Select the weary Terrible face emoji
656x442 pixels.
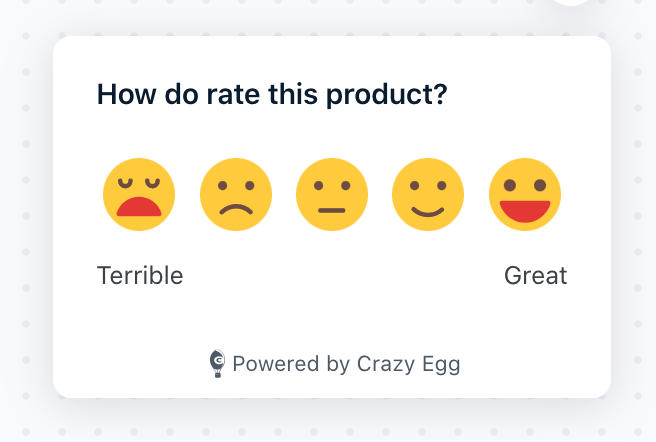[x=139, y=194]
